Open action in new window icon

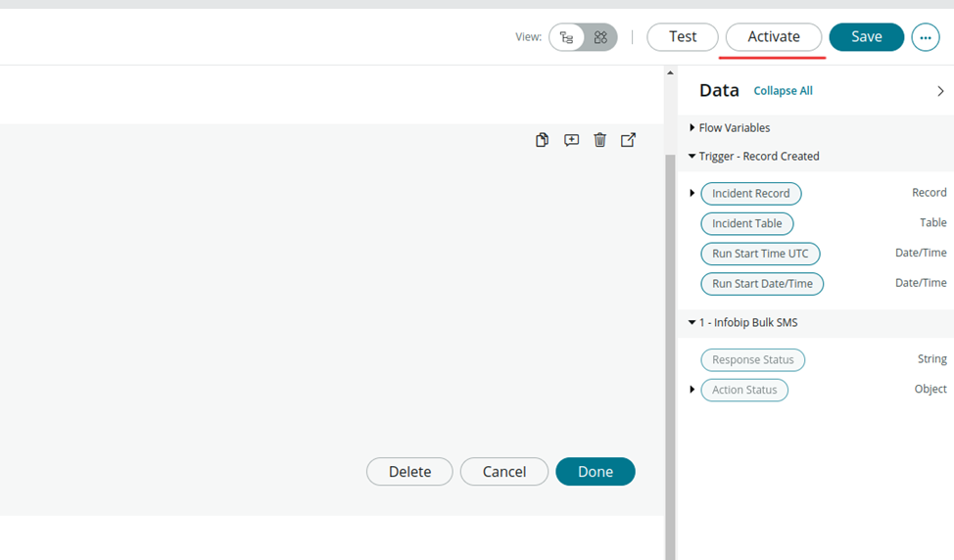[x=628, y=140]
